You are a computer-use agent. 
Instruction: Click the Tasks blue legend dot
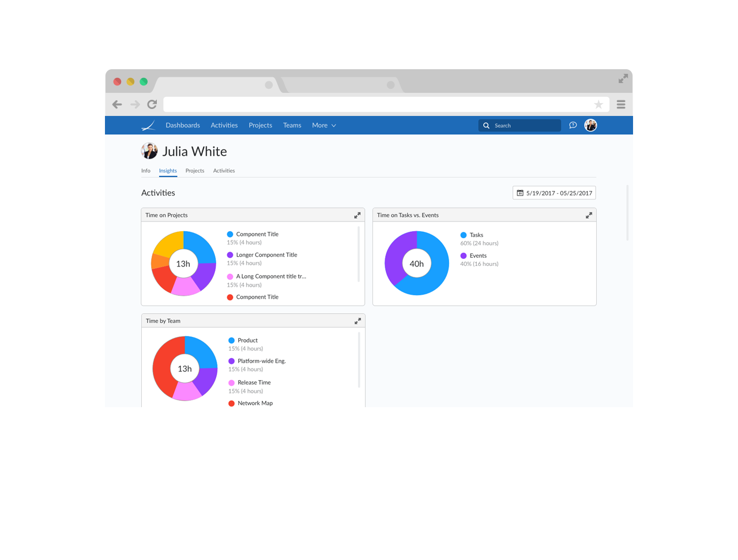click(464, 235)
